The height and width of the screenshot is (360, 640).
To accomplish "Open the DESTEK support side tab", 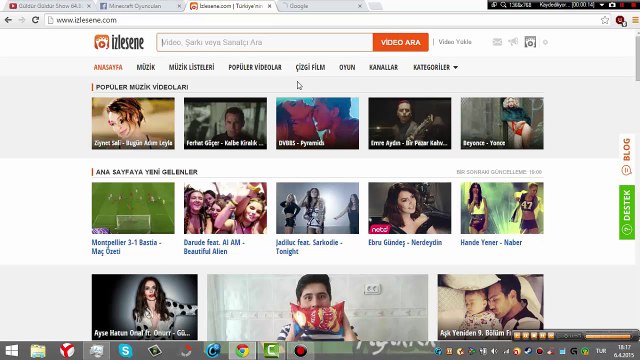I will (x=627, y=212).
